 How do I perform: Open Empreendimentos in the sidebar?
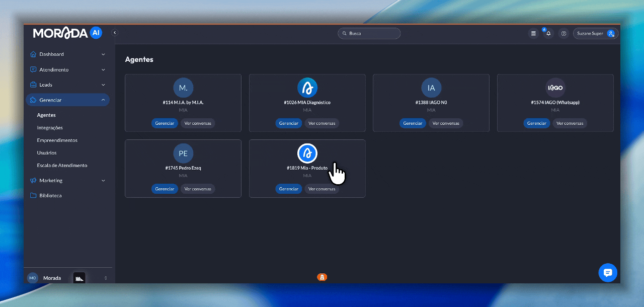pos(57,140)
